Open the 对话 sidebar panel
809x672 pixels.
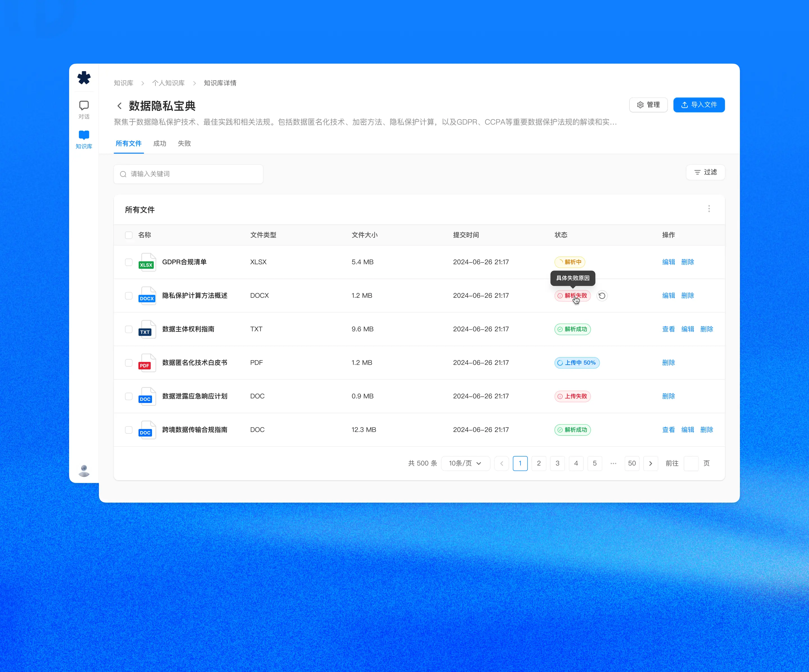(84, 109)
